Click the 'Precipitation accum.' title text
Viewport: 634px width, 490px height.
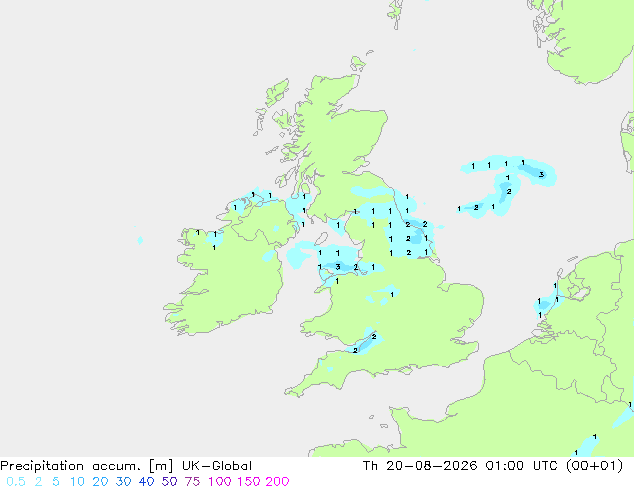(x=70, y=466)
